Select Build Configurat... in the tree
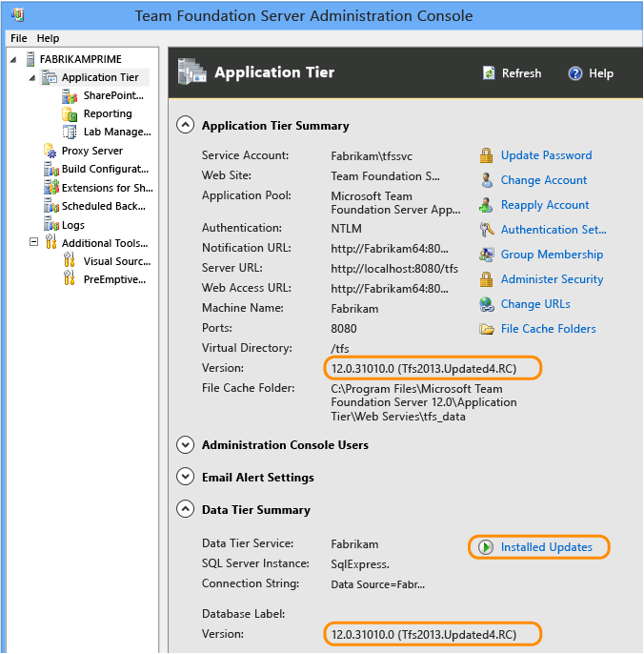Viewport: 644px width, 654px height. 105,169
